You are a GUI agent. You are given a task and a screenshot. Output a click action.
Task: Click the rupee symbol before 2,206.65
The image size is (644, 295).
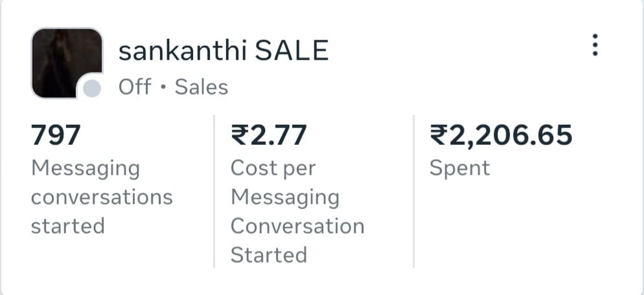pos(439,135)
